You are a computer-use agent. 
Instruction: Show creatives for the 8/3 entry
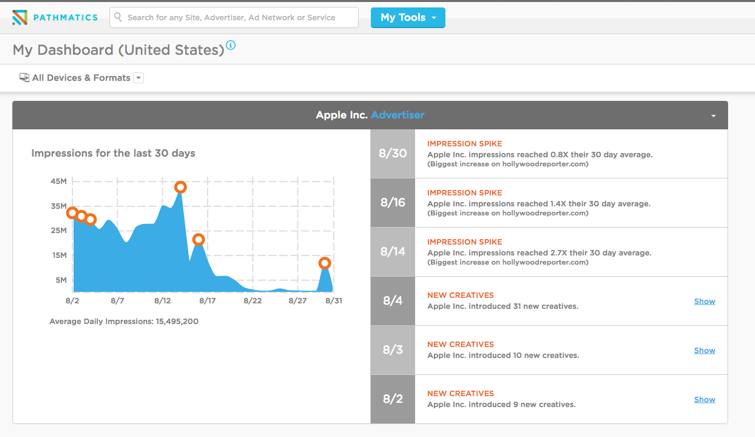[x=704, y=350]
